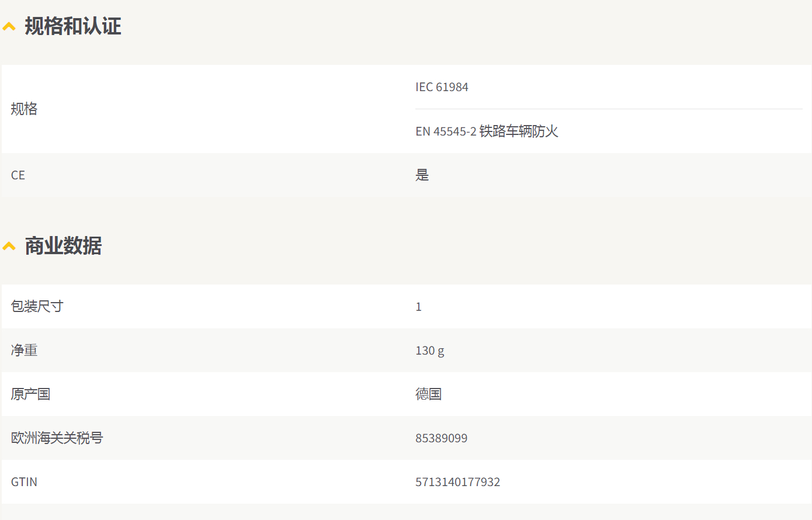Select the CE value 是
The width and height of the screenshot is (812, 520).
point(422,175)
